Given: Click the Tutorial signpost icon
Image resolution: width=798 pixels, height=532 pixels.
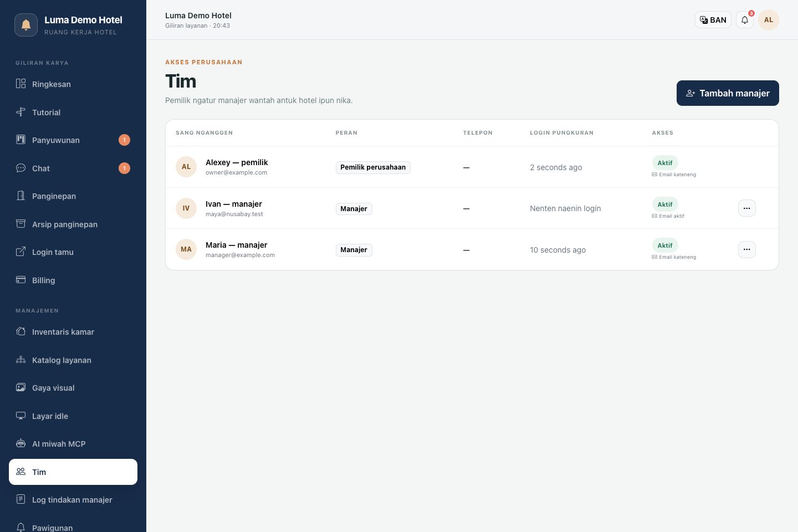Looking at the screenshot, I should 21,112.
